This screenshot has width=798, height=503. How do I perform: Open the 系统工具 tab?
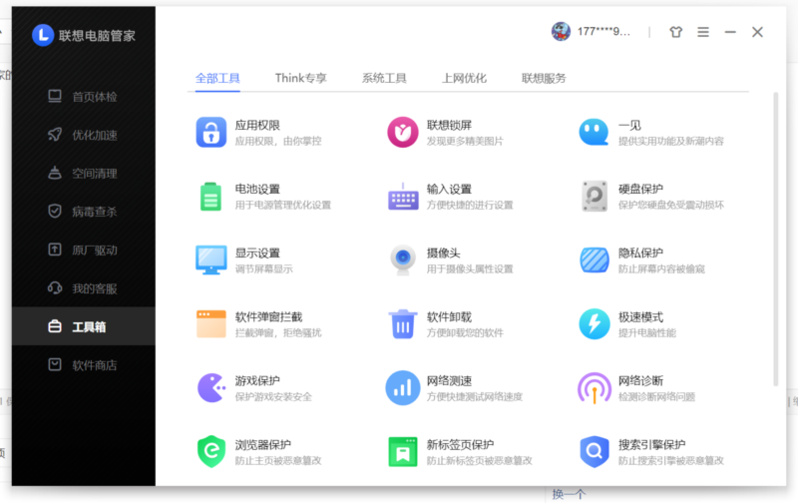click(384, 78)
